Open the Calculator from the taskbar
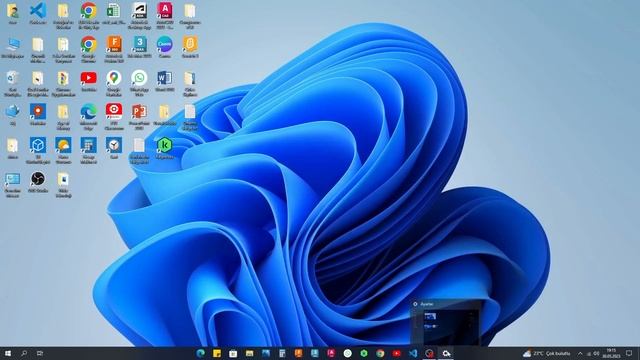This screenshot has width=640, height=360. pos(282,353)
